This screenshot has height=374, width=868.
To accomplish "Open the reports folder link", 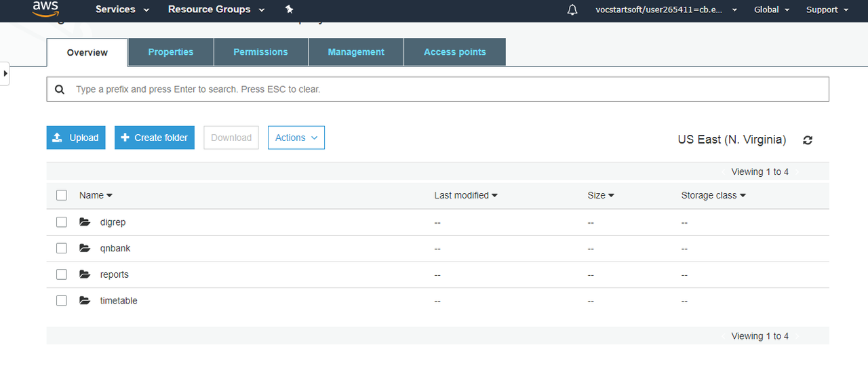I will (114, 274).
